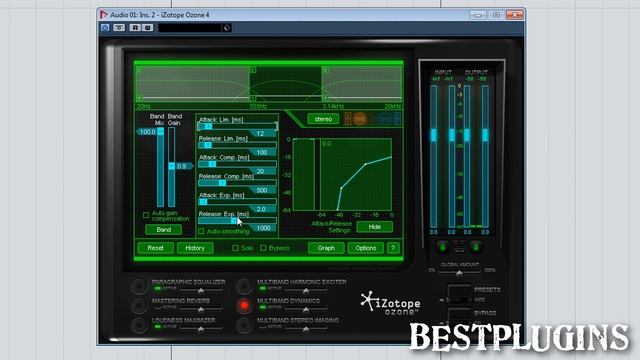Click the Release Comp. slider
The width and height of the screenshot is (640, 360).
click(237, 183)
